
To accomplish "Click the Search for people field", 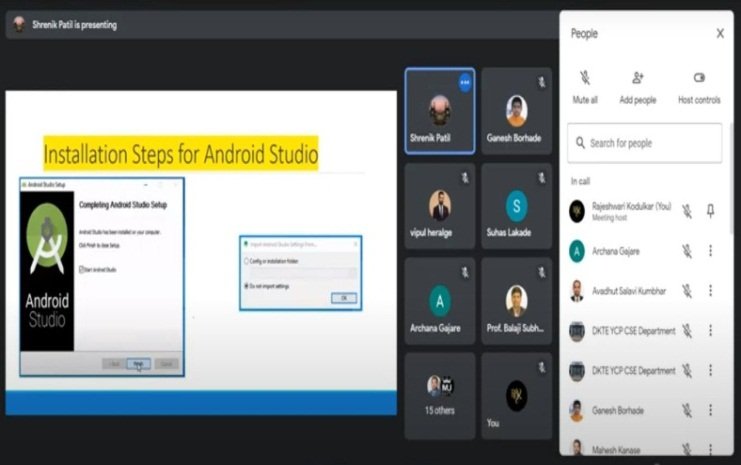I will click(645, 143).
